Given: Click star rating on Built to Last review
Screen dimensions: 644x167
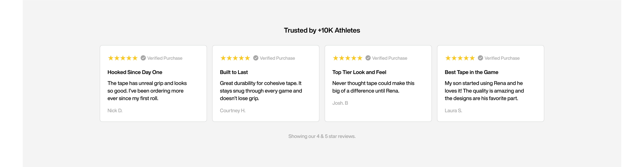Looking at the screenshot, I should 235,58.
